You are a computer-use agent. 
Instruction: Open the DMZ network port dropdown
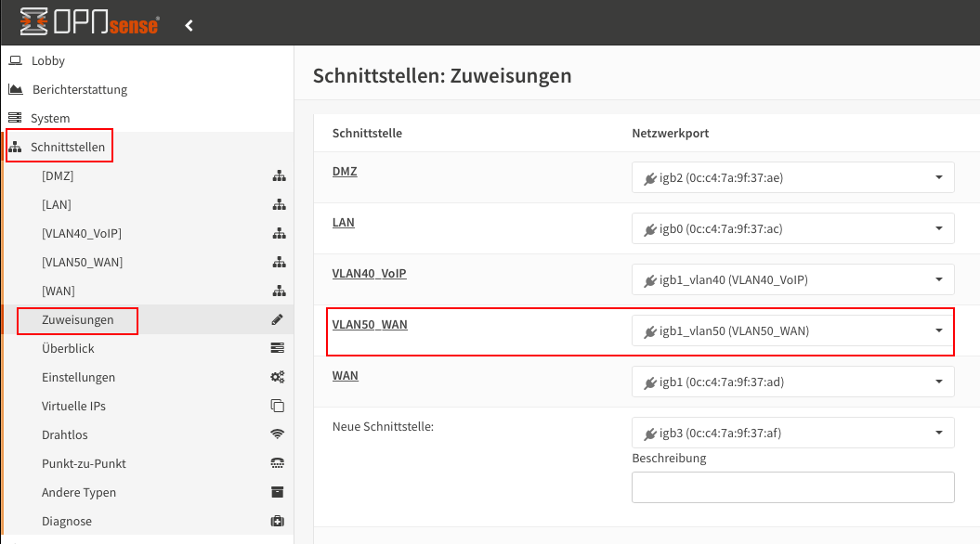(792, 177)
